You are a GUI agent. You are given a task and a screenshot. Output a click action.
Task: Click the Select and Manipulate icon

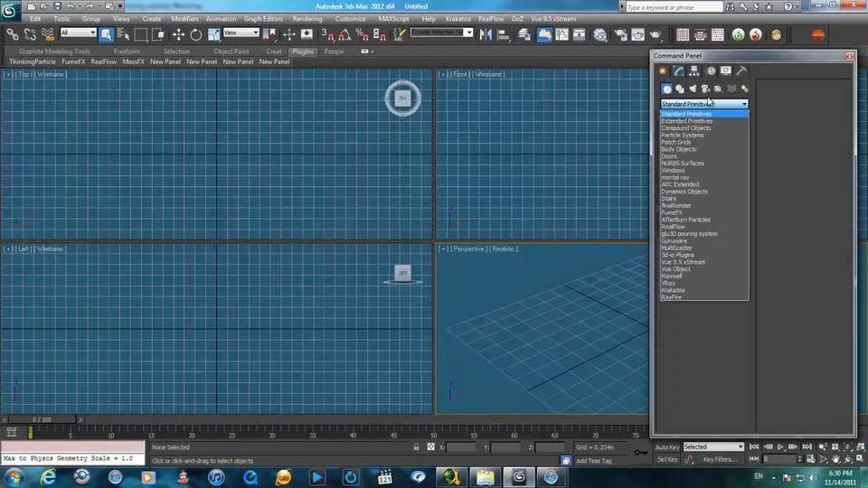point(289,35)
